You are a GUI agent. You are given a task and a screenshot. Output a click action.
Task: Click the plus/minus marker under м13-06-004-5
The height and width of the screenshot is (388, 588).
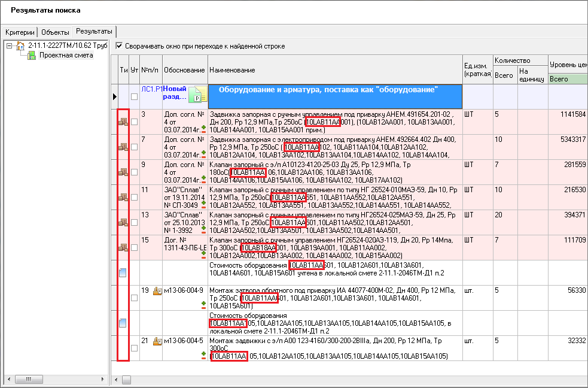coord(203,355)
